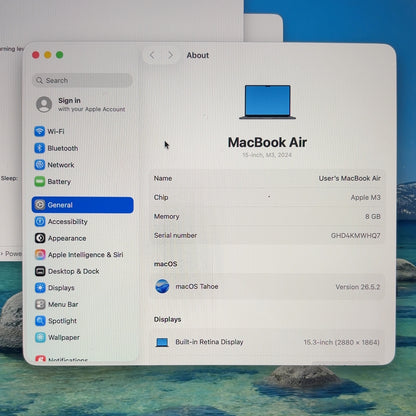Click the Built-in Retina Display row
The image size is (416, 416).
267,342
